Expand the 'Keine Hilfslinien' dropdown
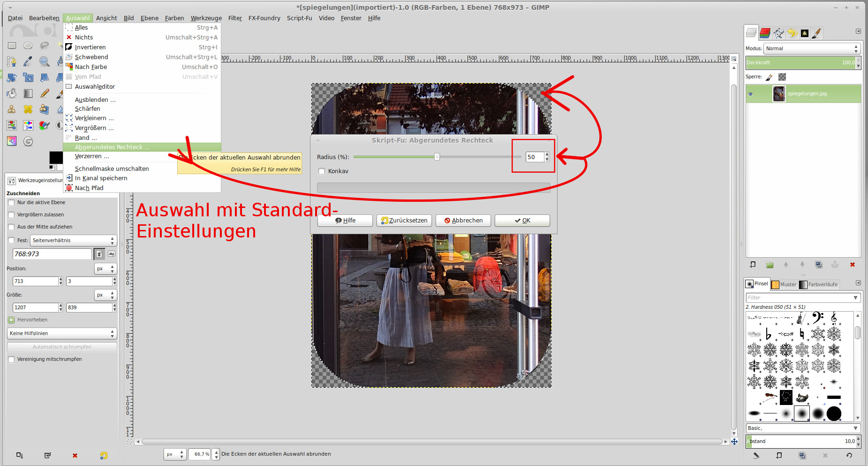Image resolution: width=868 pixels, height=466 pixels. (x=61, y=333)
